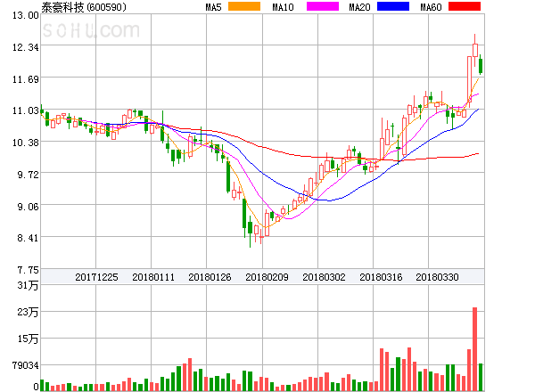Click the 31万 volume axis label
The height and width of the screenshot is (392, 535).
pyautogui.click(x=28, y=285)
